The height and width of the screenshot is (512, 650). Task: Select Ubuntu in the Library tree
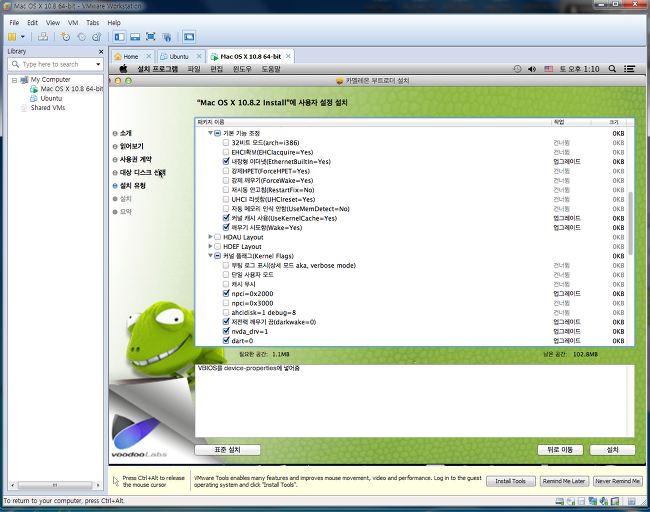point(51,98)
